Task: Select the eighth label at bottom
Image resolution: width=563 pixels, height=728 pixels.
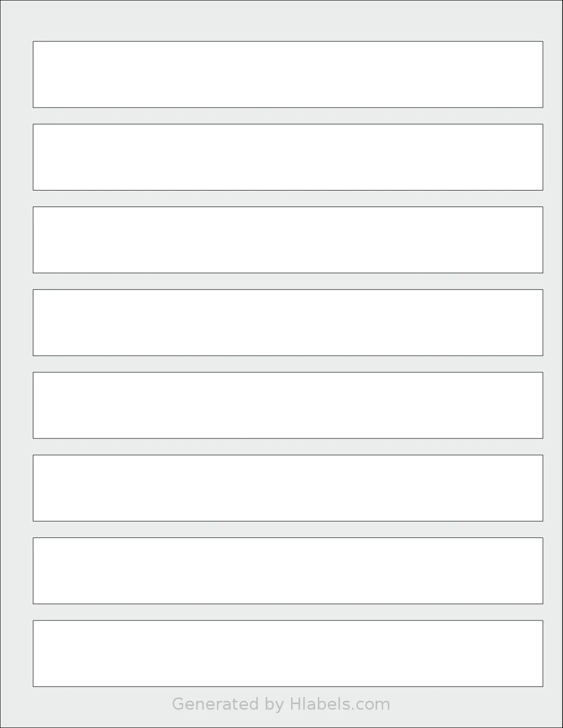Action: point(288,653)
